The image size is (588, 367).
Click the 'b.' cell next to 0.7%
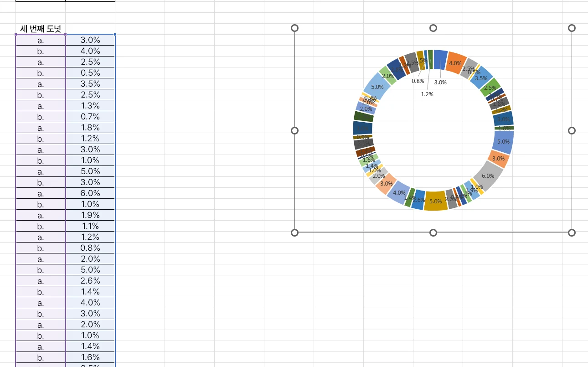click(41, 117)
